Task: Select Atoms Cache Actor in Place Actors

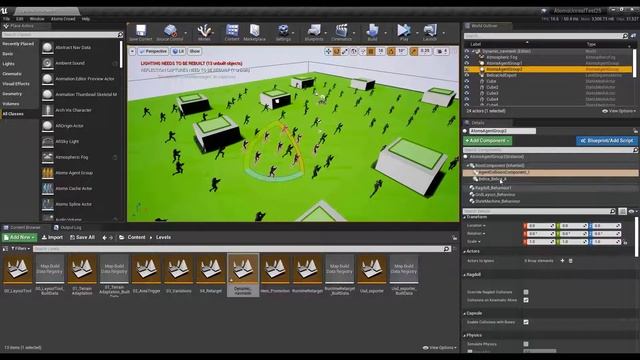Action: click(73, 189)
